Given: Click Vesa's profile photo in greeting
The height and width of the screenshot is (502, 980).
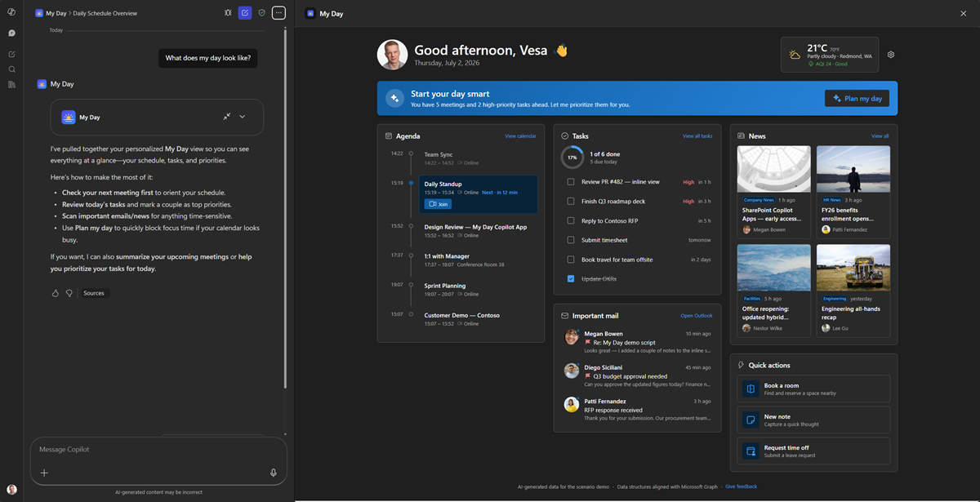Looking at the screenshot, I should [392, 55].
